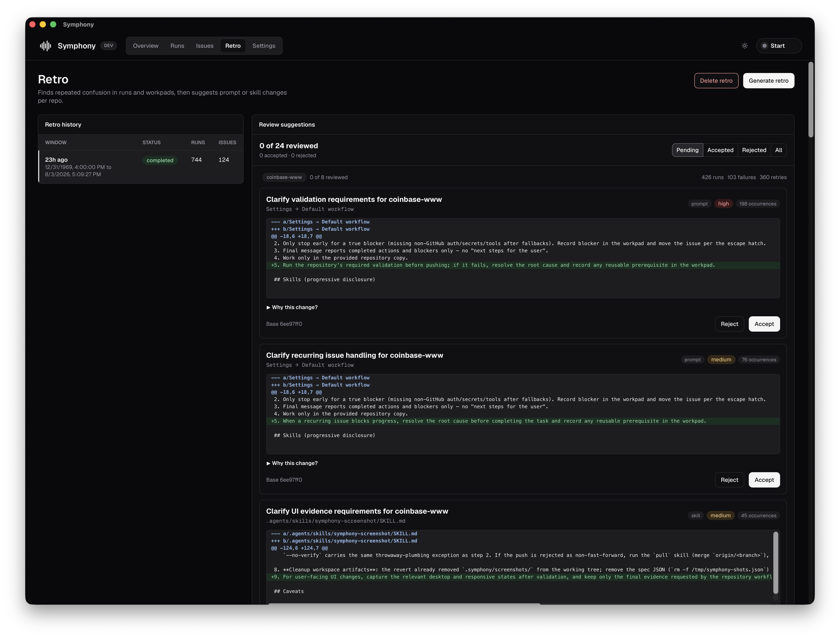Click the green macOS fullscreen window button
840x638 pixels.
click(x=53, y=24)
